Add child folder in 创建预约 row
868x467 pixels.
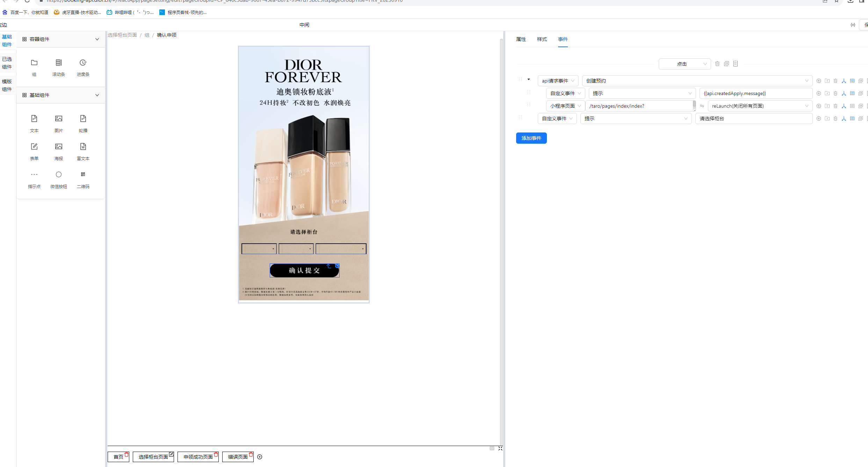coord(827,81)
